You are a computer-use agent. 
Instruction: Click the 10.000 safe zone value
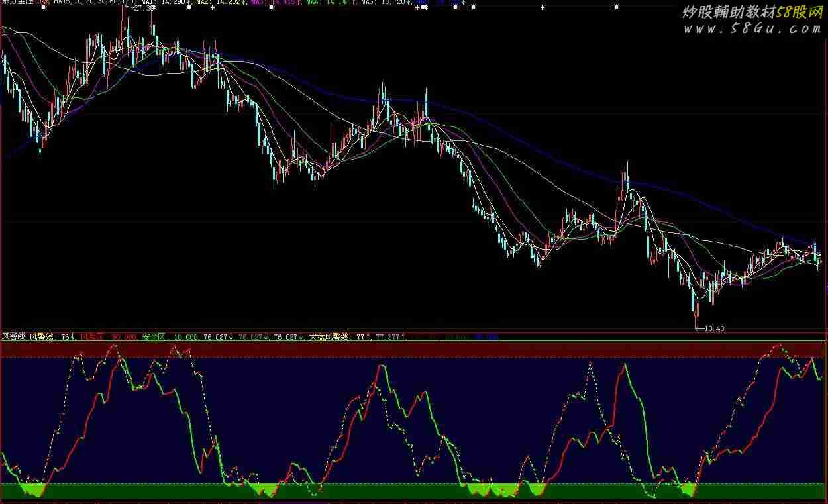pyautogui.click(x=186, y=337)
